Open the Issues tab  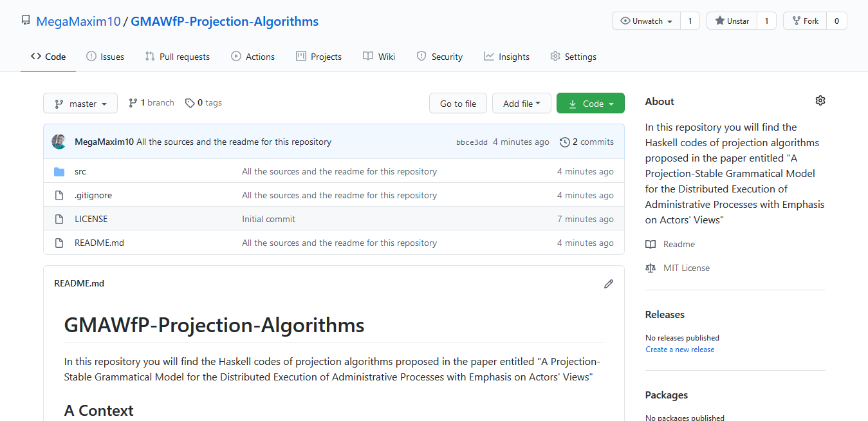[x=105, y=57]
